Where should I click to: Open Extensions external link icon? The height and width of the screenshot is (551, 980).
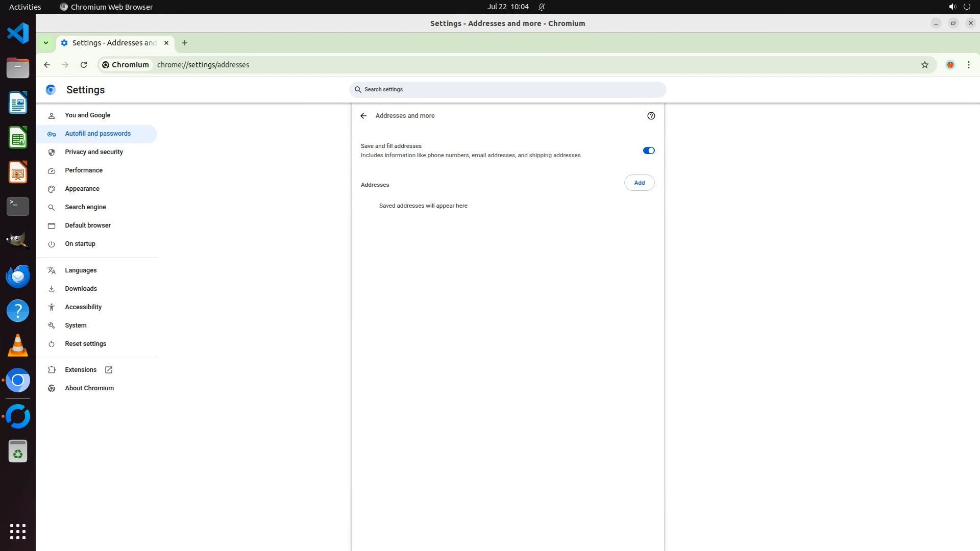pyautogui.click(x=109, y=370)
